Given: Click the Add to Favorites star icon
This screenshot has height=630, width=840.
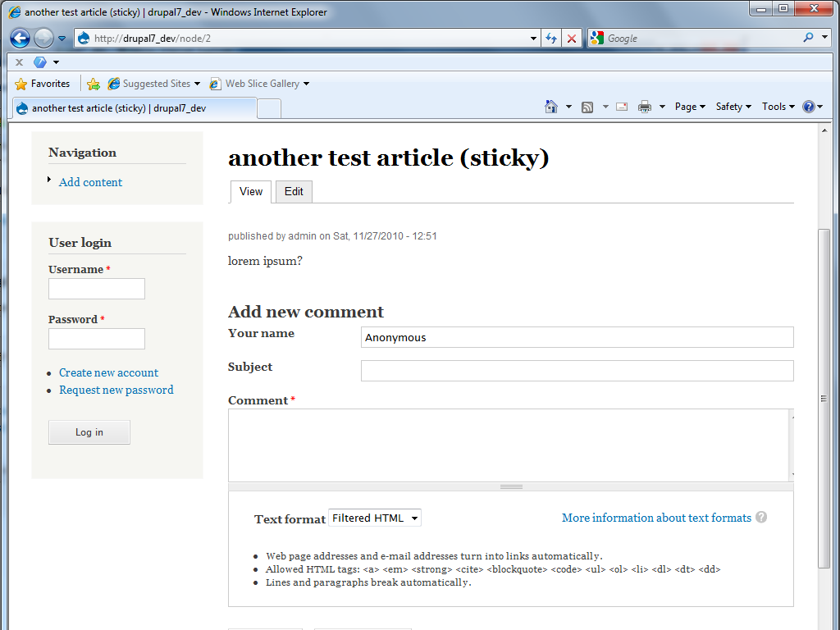Looking at the screenshot, I should (94, 83).
